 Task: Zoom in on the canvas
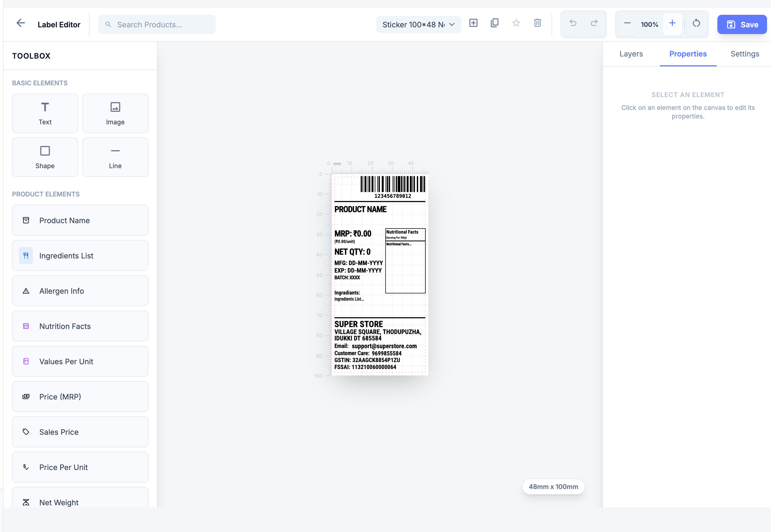pos(672,24)
